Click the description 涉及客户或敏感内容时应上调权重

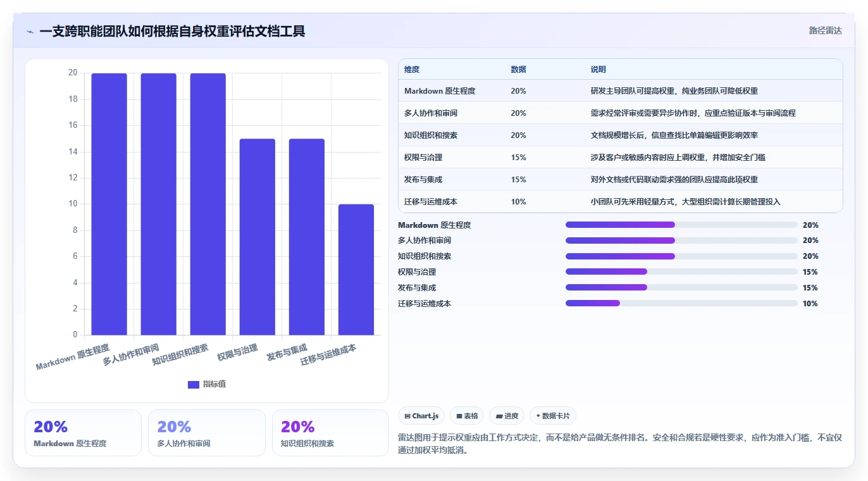[678, 158]
